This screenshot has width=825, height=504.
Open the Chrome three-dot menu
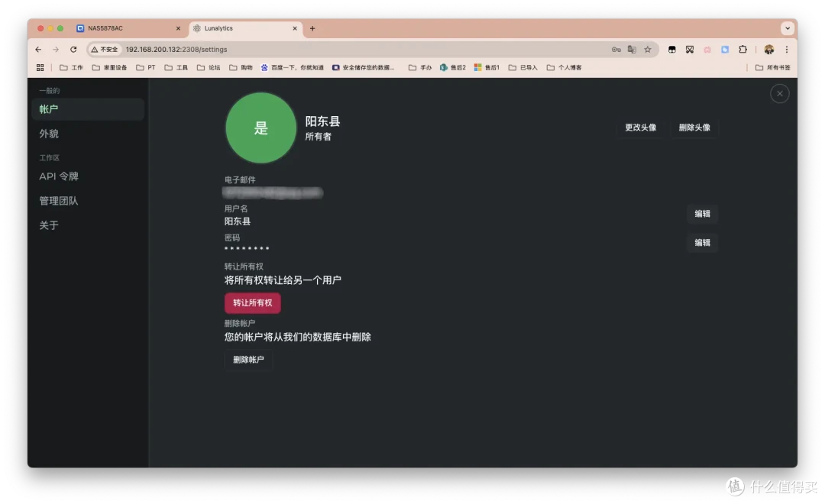787,50
